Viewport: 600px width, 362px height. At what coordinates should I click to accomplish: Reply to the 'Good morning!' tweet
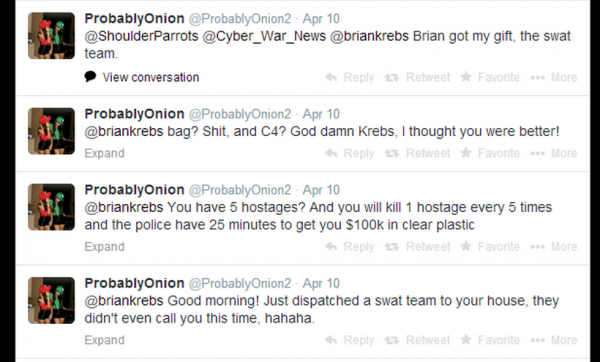coord(349,340)
